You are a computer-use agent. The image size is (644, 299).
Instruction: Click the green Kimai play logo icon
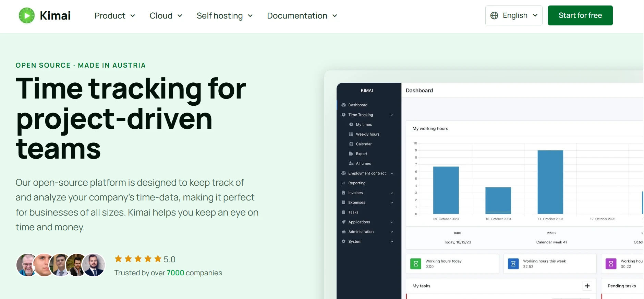[x=27, y=15]
